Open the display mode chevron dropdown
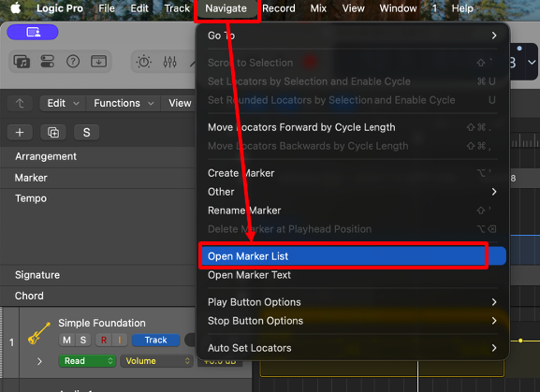 coord(532,63)
